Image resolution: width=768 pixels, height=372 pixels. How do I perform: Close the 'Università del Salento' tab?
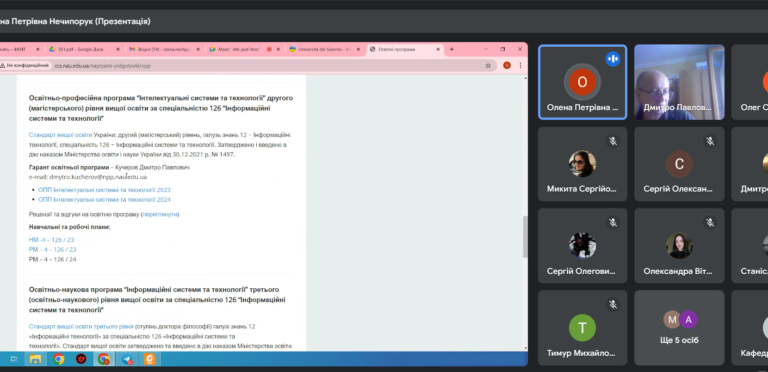tap(358, 49)
